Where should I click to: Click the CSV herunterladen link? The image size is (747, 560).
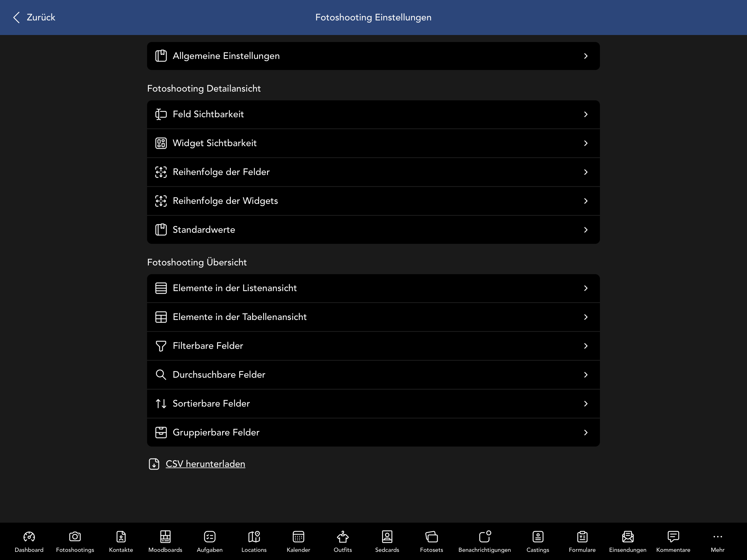point(205,464)
